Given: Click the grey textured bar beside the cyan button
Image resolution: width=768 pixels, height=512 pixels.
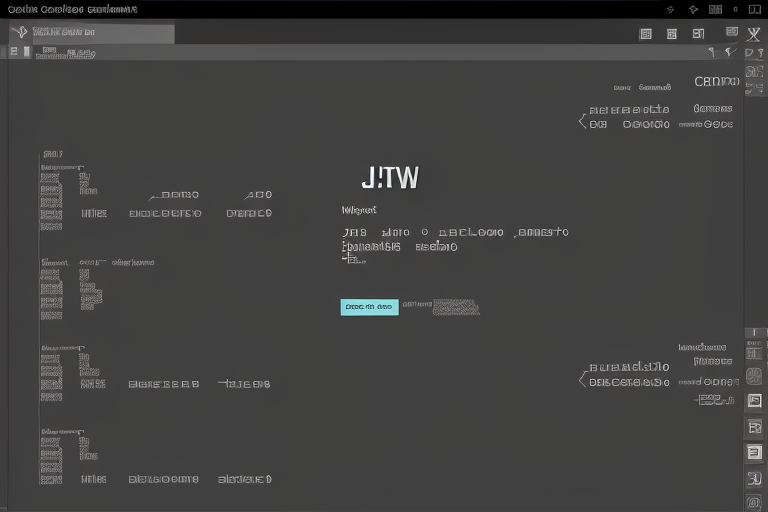Looking at the screenshot, I should pos(455,307).
